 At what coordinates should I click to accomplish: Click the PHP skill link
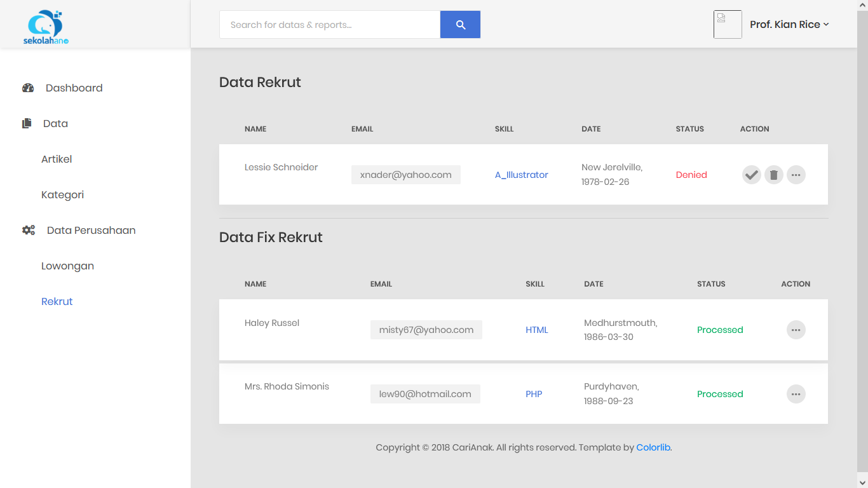534,394
